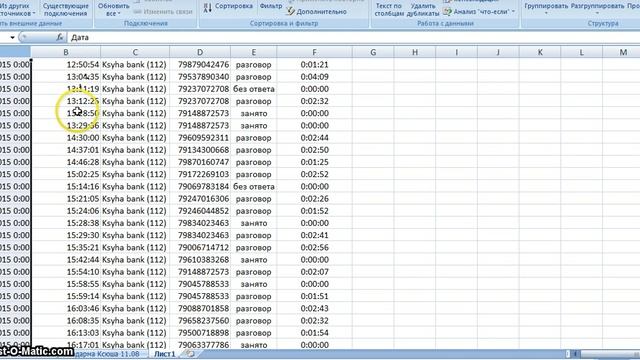
Task: Select column C header
Action: (135, 52)
